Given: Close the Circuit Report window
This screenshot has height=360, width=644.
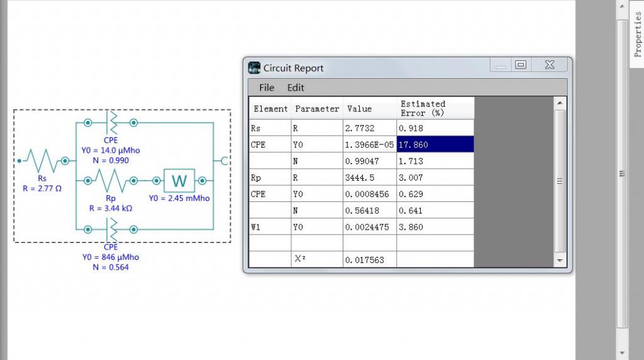Looking at the screenshot, I should pyautogui.click(x=550, y=65).
